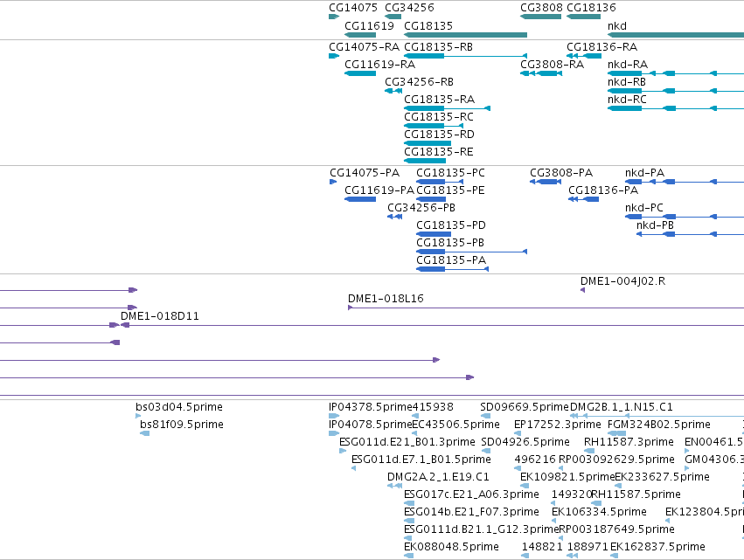Image resolution: width=744 pixels, height=560 pixels.
Task: Click transcript label CG18135-RC
Action: pos(439,117)
